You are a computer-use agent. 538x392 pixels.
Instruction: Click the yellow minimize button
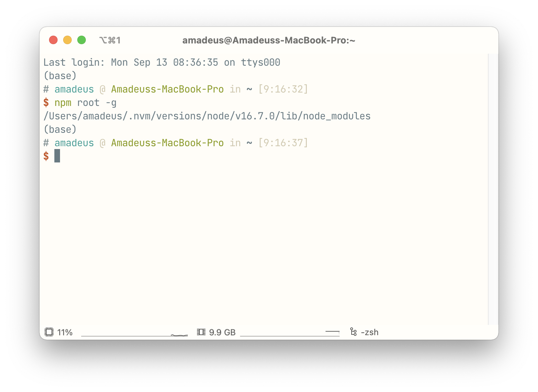click(67, 40)
